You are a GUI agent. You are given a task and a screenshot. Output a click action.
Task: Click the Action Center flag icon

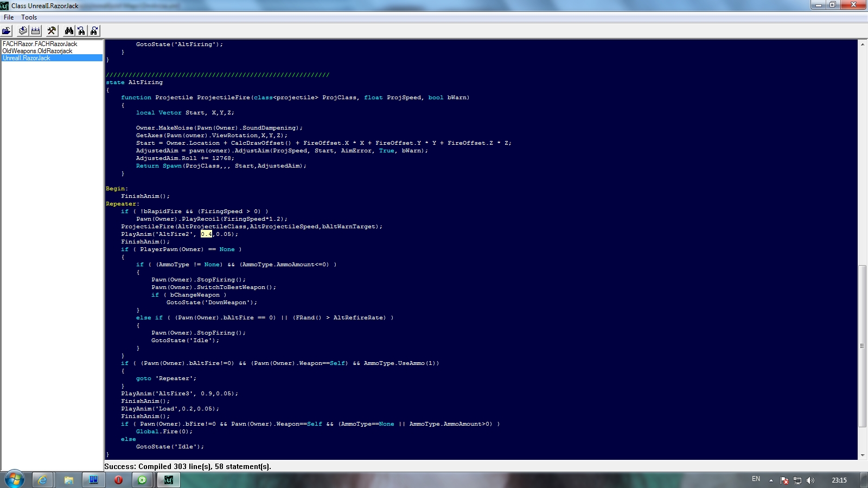(x=784, y=480)
